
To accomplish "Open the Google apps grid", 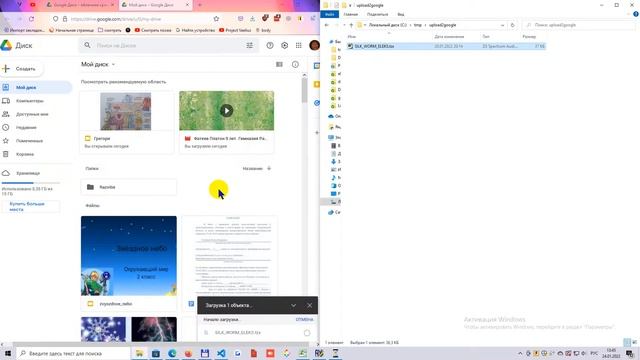I will point(299,46).
